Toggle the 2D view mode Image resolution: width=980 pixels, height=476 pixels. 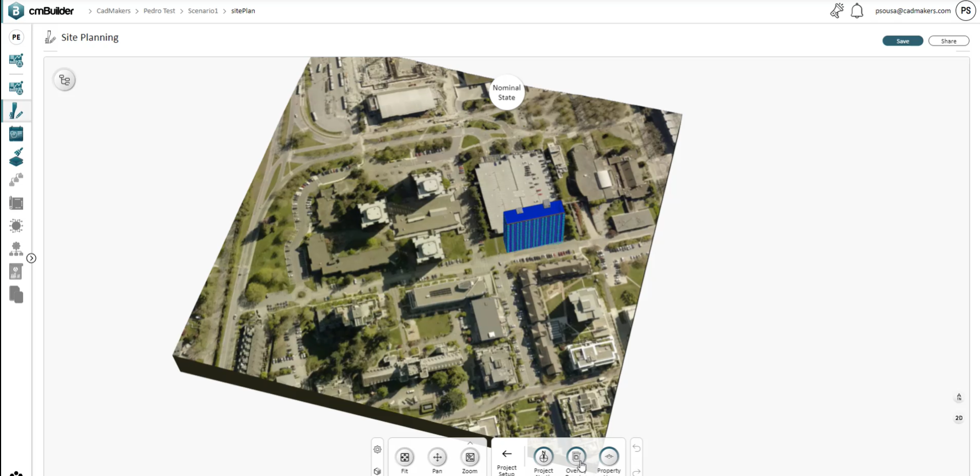[959, 418]
